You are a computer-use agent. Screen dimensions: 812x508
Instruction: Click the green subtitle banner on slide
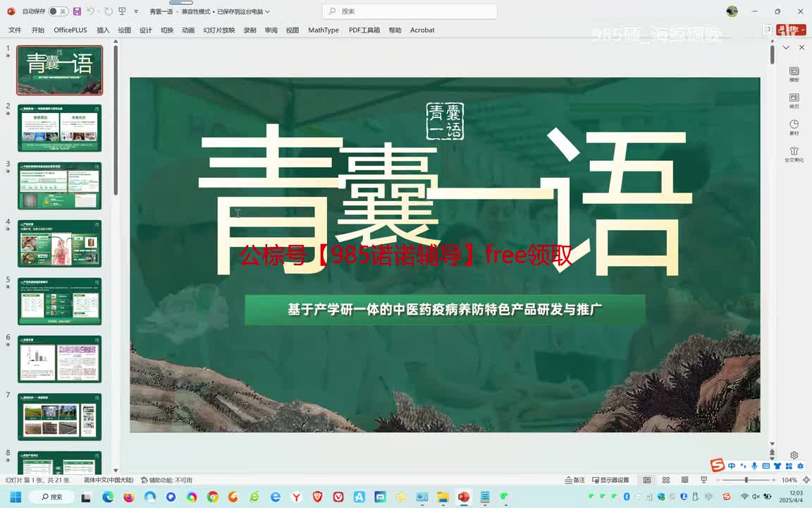[x=445, y=310]
